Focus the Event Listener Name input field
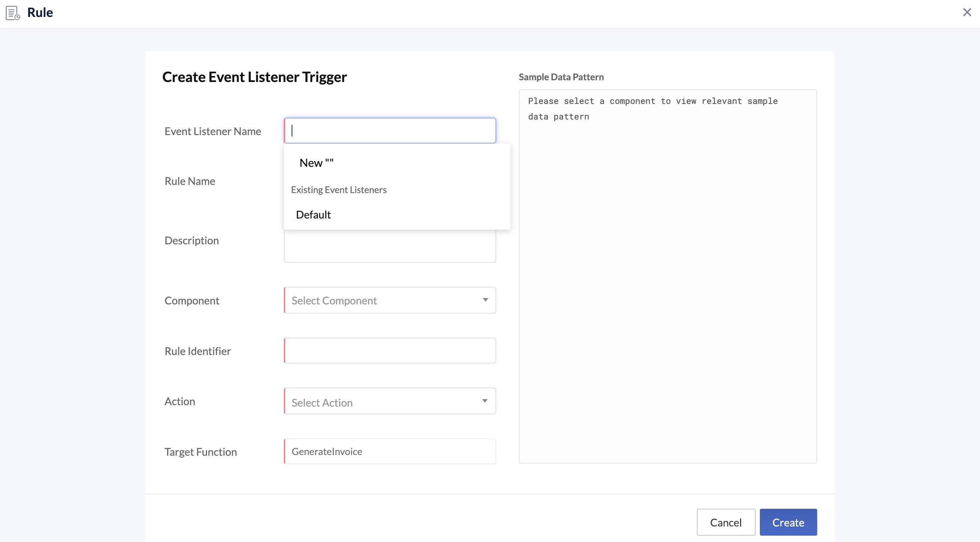980x542 pixels. (389, 130)
